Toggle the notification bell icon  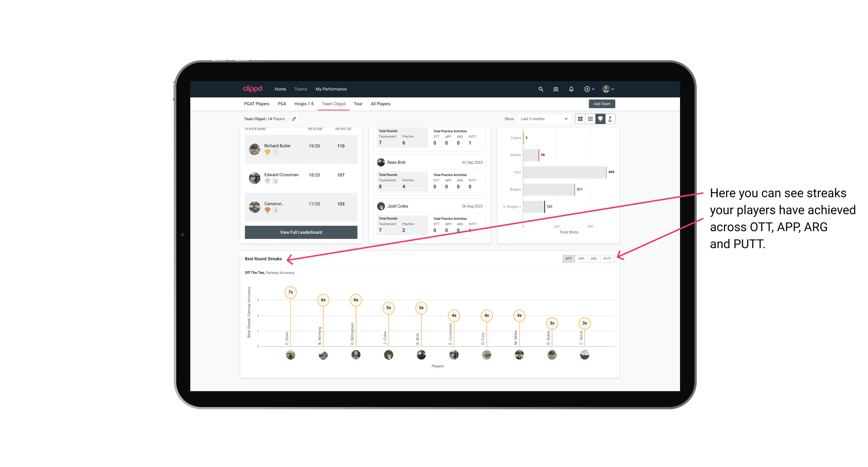click(x=571, y=89)
